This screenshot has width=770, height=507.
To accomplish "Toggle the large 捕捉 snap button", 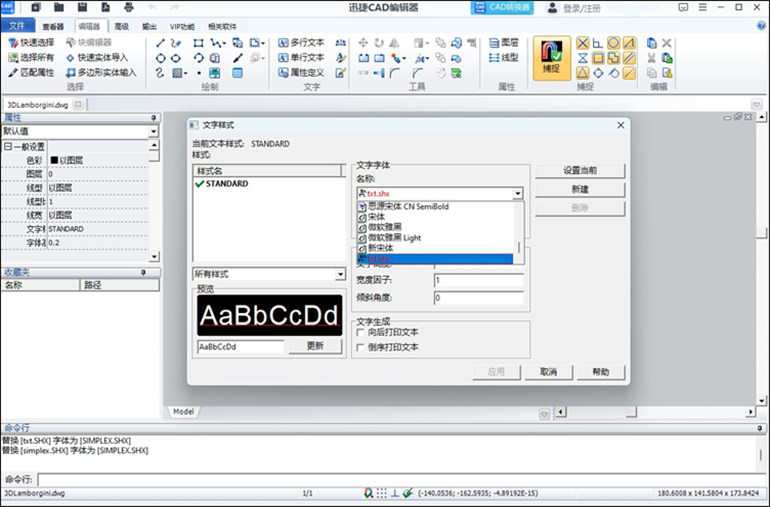I will 552,57.
